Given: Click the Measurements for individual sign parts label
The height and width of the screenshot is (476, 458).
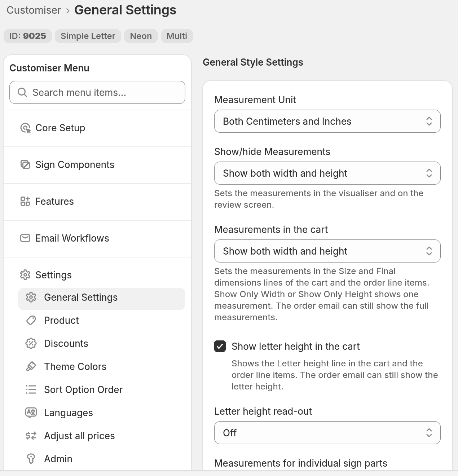Looking at the screenshot, I should point(301,463).
